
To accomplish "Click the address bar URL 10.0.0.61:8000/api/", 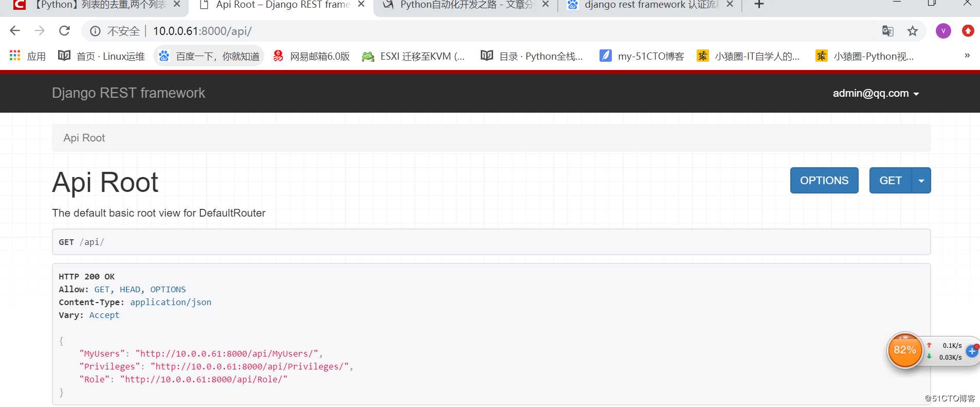I will pyautogui.click(x=202, y=31).
